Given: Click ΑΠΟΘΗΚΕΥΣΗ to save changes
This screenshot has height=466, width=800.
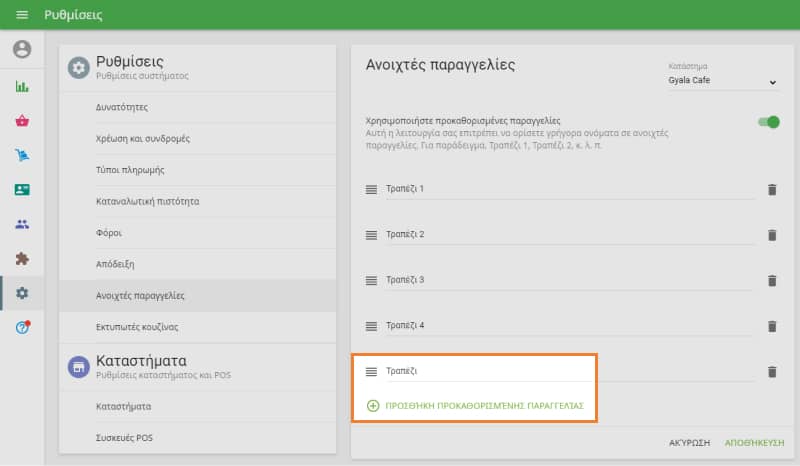Looking at the screenshot, I should click(x=754, y=441).
